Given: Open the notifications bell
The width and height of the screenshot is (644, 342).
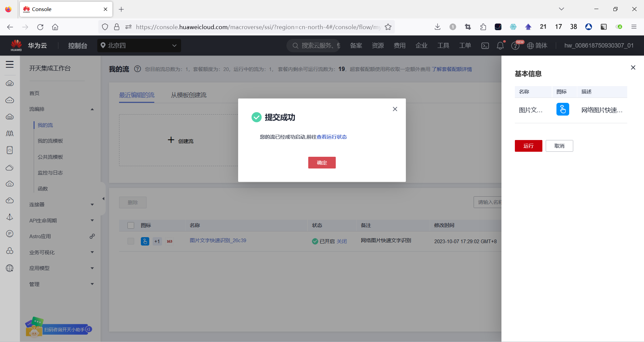Looking at the screenshot, I should click(x=500, y=46).
